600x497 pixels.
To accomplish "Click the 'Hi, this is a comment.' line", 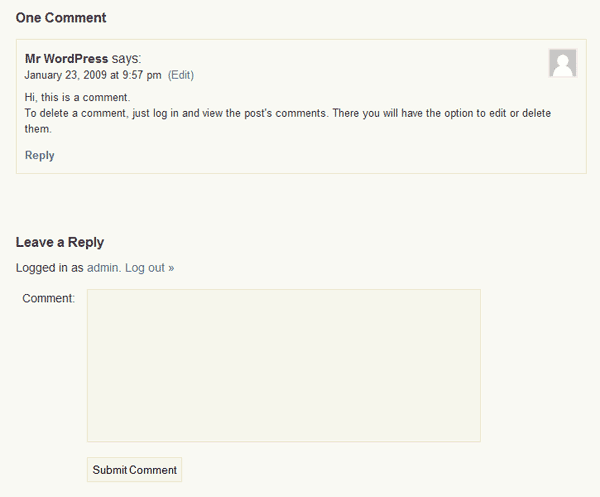I will [x=77, y=98].
